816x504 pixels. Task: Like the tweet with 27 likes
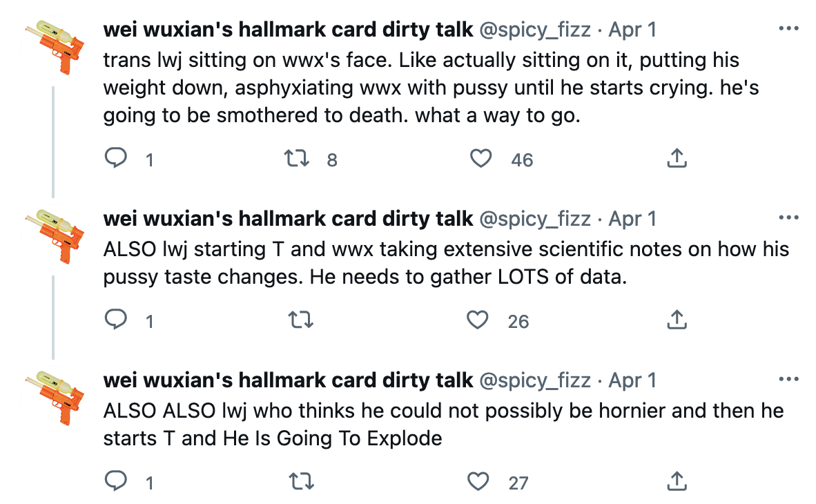point(478,482)
